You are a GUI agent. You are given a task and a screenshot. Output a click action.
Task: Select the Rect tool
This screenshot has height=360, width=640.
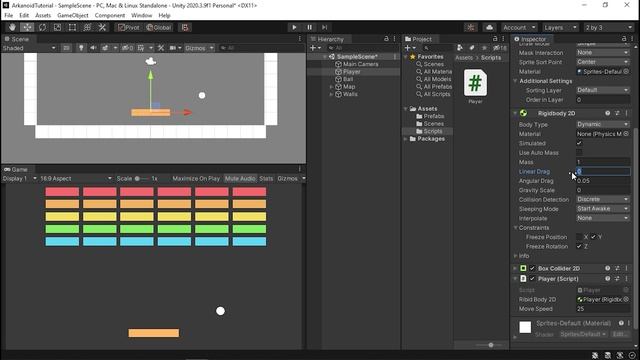point(72,27)
